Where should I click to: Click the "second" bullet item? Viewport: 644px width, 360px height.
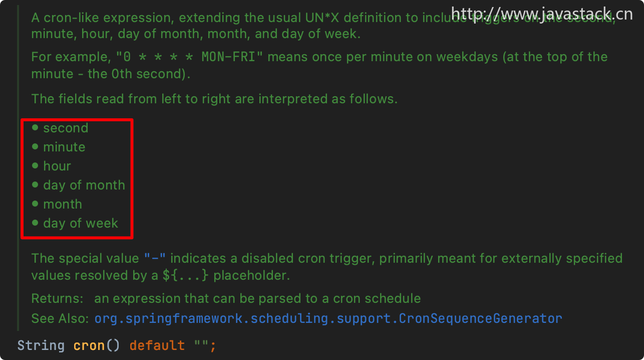click(66, 128)
